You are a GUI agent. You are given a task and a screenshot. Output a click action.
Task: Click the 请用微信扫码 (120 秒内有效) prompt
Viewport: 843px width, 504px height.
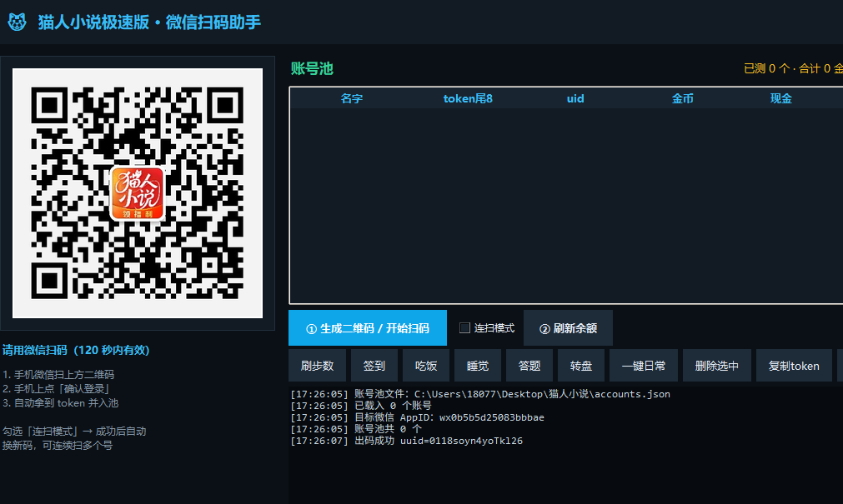click(76, 351)
